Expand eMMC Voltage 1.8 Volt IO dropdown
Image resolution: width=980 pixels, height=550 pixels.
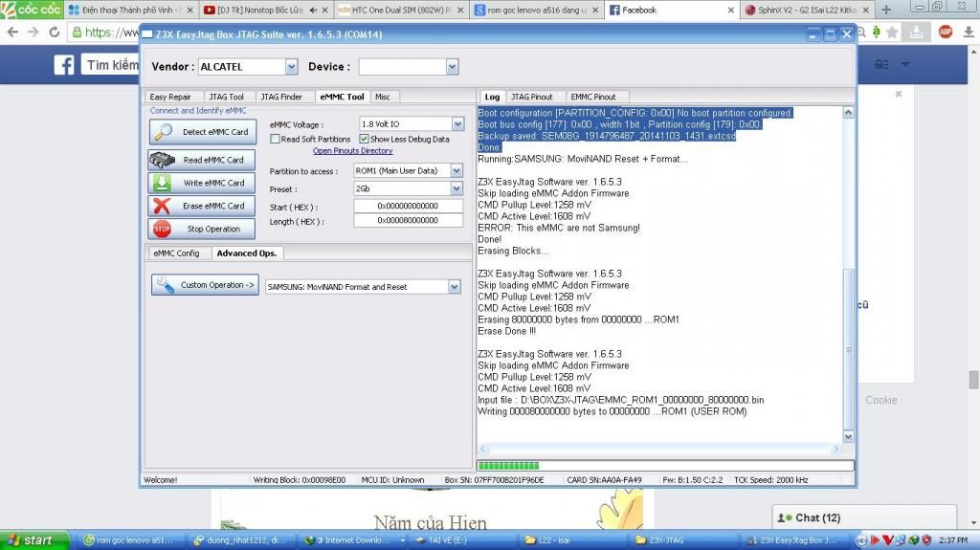458,123
